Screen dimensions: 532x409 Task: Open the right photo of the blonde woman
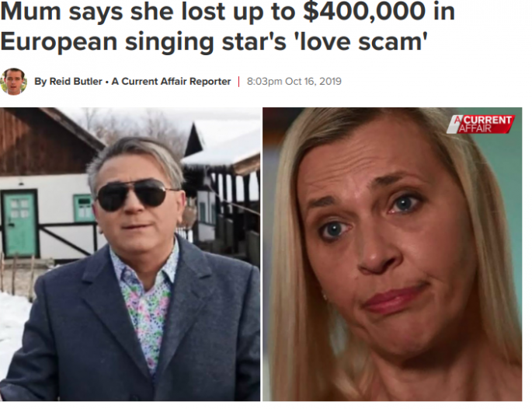tap(392, 254)
